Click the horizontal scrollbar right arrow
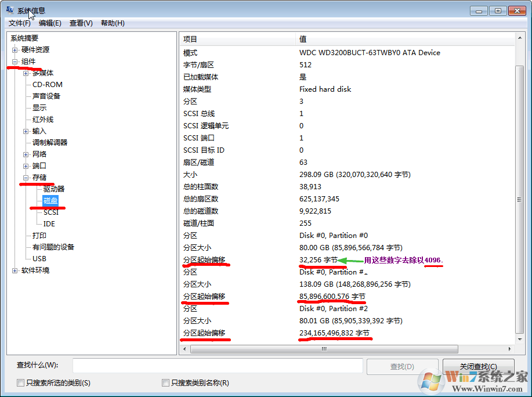Screen dimensions: 532x397 [x=509, y=349]
